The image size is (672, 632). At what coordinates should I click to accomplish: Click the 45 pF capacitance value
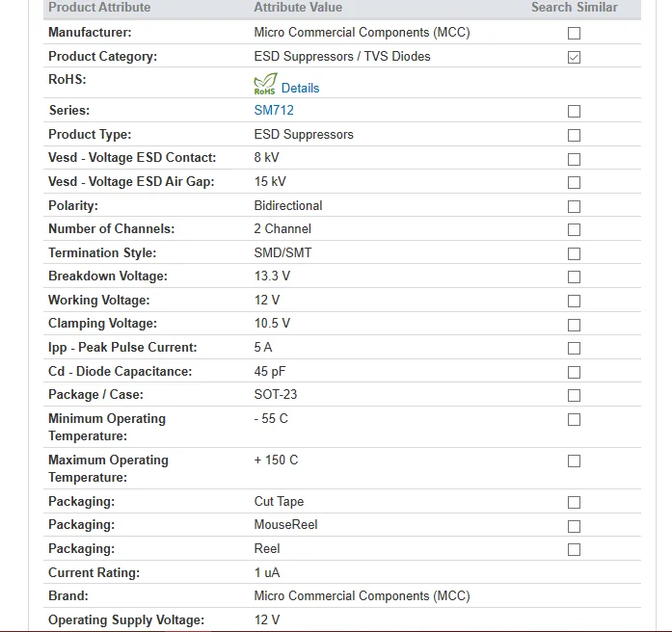pos(270,371)
